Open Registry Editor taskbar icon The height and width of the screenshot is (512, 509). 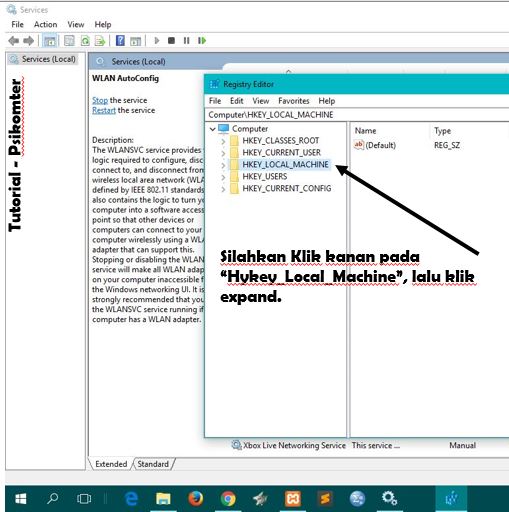coord(451,499)
